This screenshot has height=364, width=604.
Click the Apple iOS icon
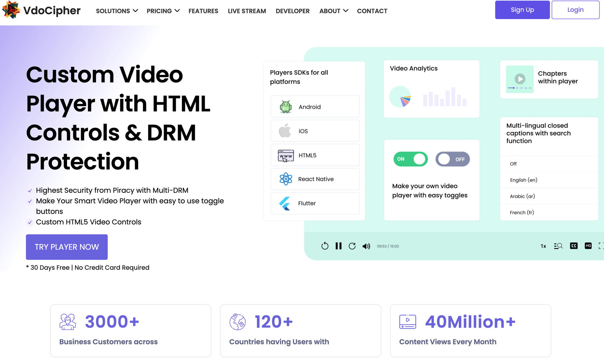(285, 131)
